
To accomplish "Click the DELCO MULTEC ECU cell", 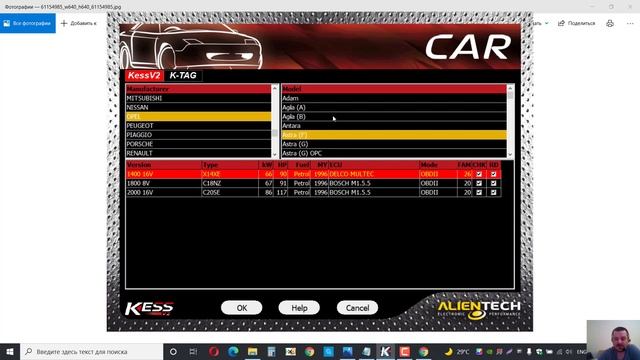I will 373,174.
